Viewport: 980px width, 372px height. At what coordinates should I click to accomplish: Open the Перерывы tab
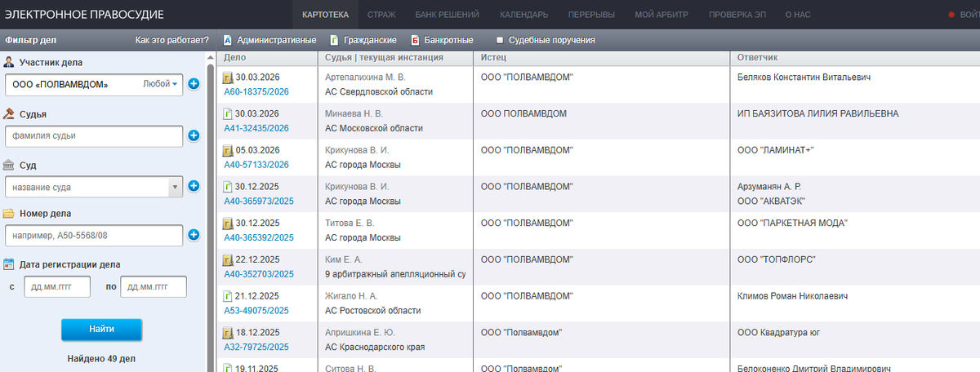tap(592, 15)
